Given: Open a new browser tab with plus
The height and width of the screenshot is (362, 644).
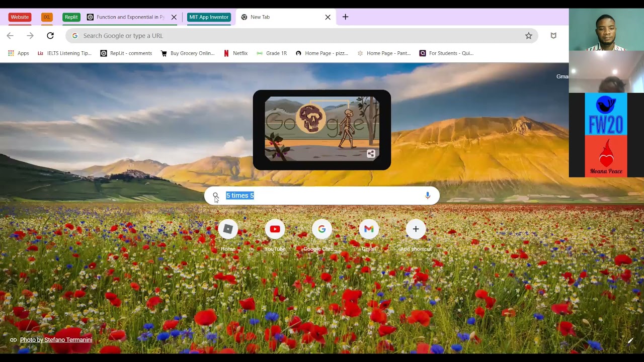Looking at the screenshot, I should [345, 17].
